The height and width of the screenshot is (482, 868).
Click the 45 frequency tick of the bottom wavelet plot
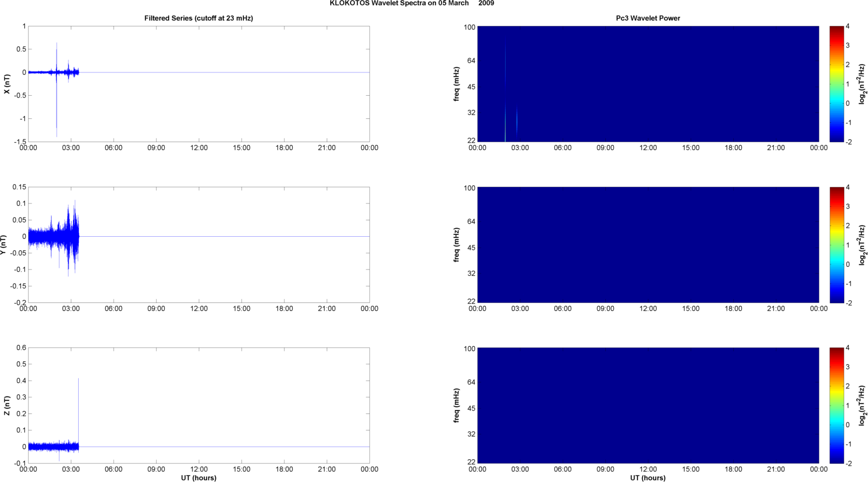click(471, 408)
